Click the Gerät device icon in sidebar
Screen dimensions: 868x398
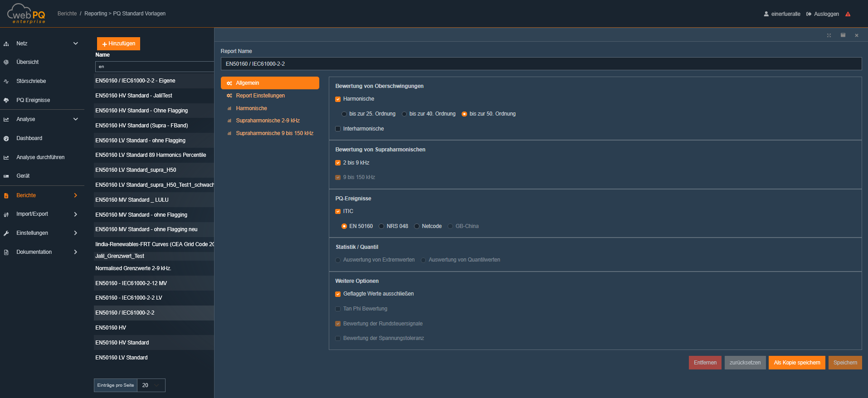pos(6,176)
